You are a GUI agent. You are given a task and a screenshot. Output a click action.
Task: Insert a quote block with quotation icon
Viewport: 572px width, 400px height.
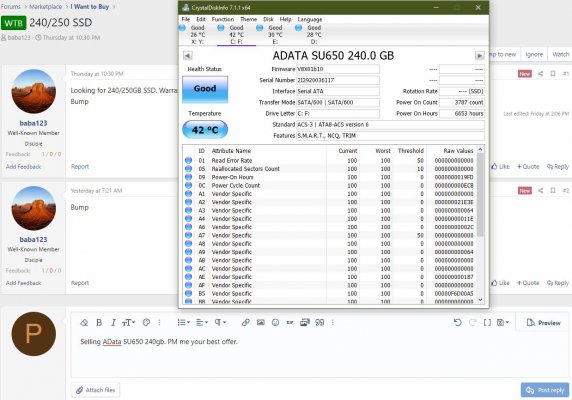pyautogui.click(x=320, y=322)
